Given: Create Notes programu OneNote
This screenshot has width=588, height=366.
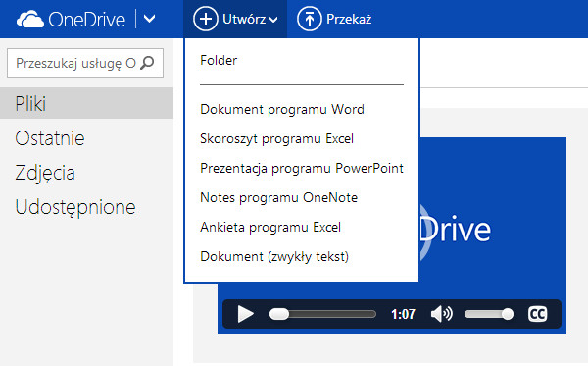Looking at the screenshot, I should pyautogui.click(x=278, y=197).
